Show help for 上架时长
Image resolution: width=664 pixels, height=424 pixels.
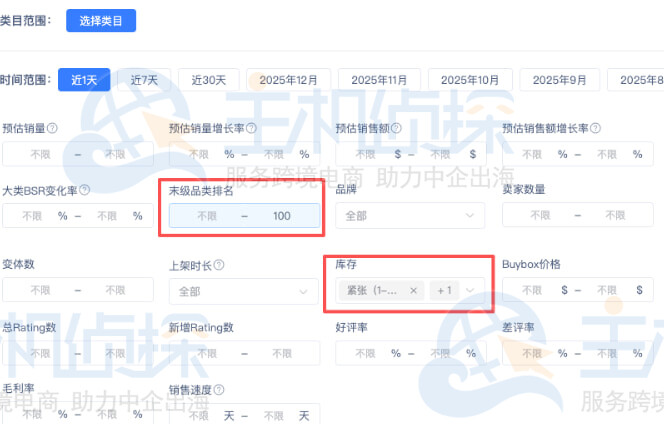tap(219, 265)
